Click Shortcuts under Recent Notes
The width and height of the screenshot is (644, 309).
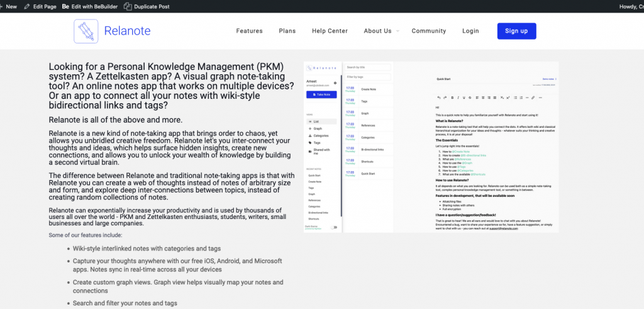coord(314,218)
